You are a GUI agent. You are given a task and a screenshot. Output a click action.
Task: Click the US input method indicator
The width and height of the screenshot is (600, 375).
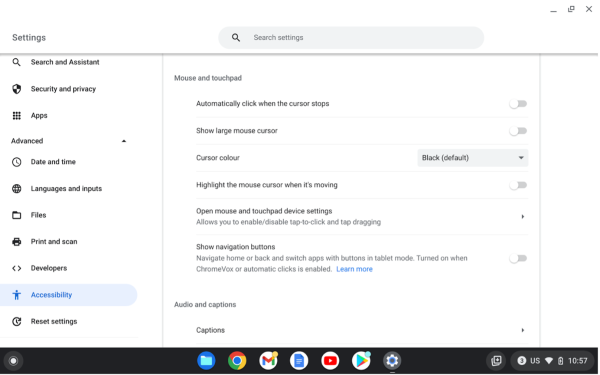point(535,361)
